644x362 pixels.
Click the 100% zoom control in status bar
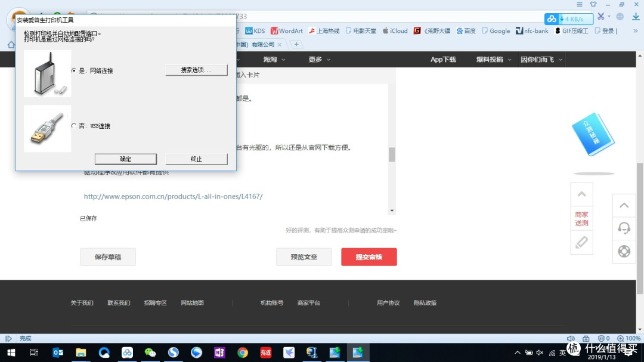[629, 339]
